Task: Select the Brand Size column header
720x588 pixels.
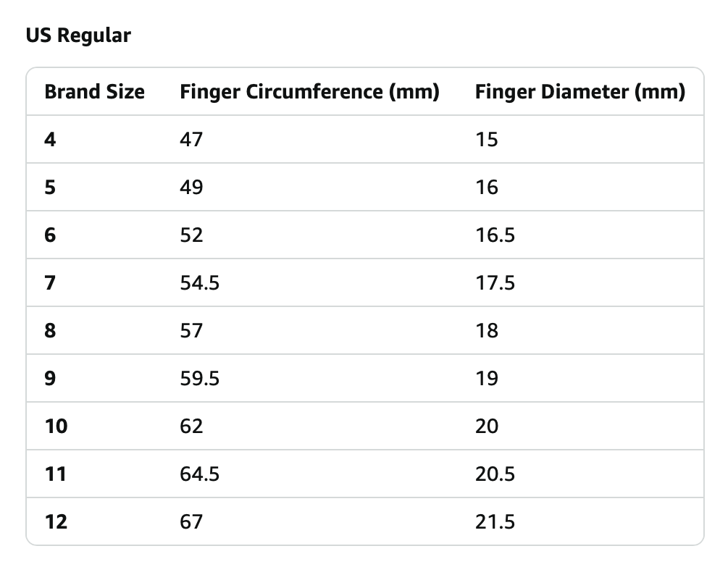Action: (94, 92)
